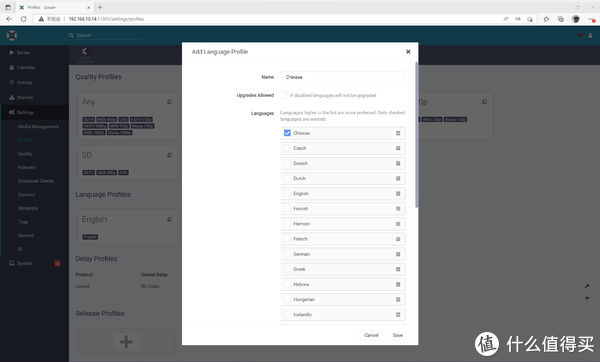
Task: Check the Danish language checkbox
Action: [x=287, y=163]
